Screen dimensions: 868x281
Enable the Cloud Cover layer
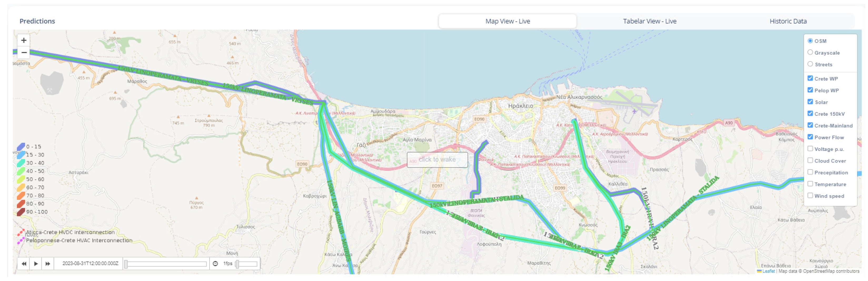point(810,161)
